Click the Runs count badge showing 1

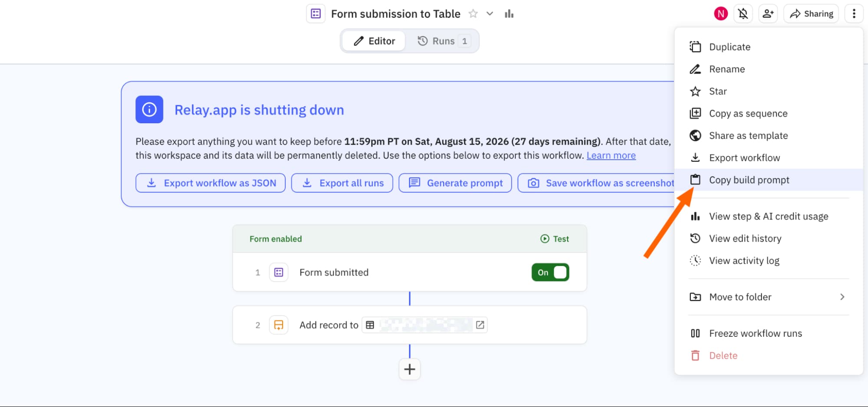(465, 41)
